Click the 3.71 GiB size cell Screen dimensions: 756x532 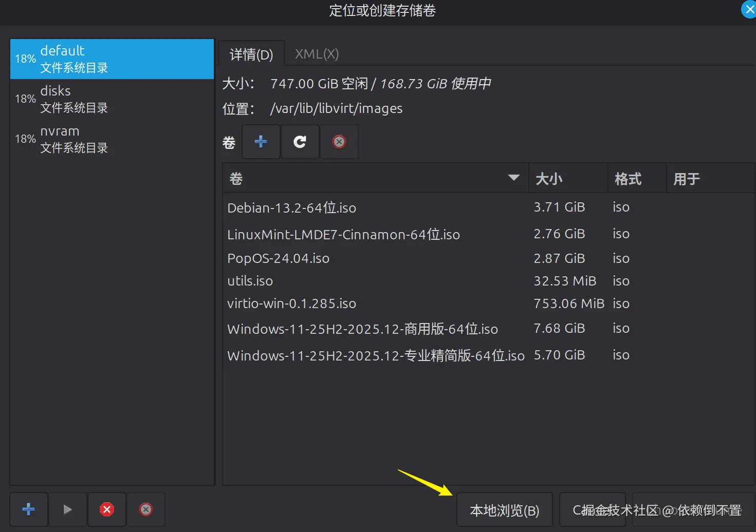pyautogui.click(x=559, y=207)
